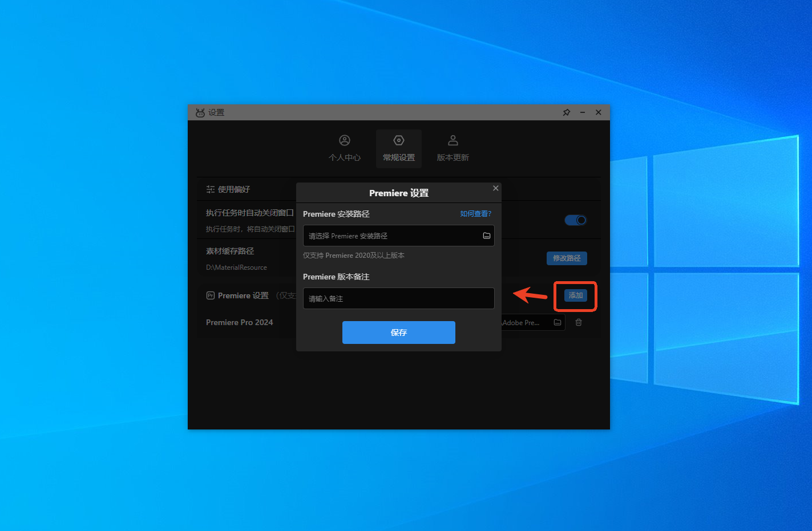Image resolution: width=812 pixels, height=531 pixels.
Task: Click the 修改路径 button
Action: [567, 258]
